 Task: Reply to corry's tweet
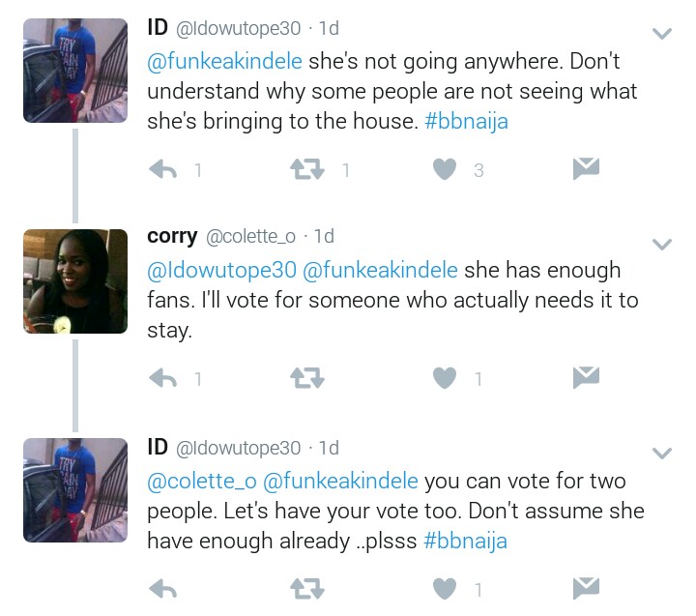(165, 378)
